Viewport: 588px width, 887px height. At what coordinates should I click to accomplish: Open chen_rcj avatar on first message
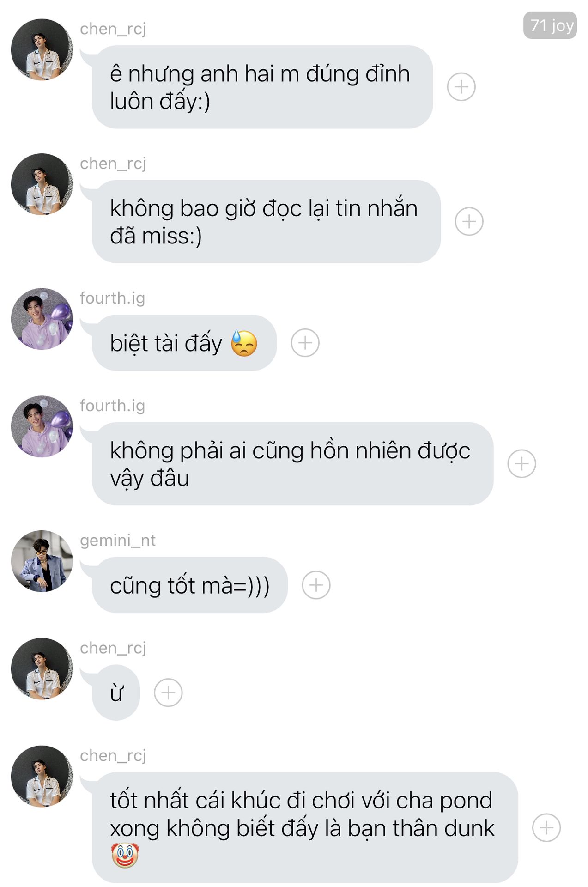(x=42, y=49)
